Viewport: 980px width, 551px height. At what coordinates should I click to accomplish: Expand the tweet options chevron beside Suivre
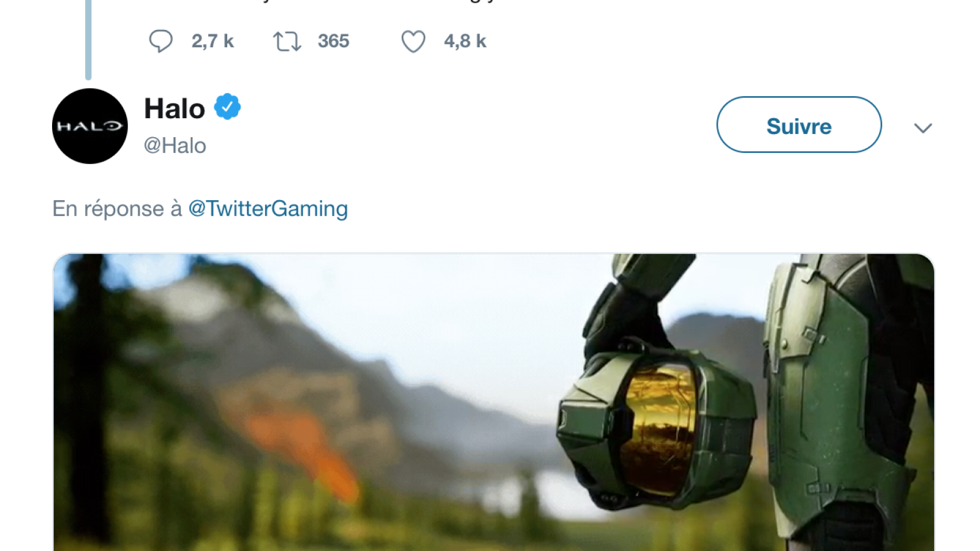click(x=923, y=128)
